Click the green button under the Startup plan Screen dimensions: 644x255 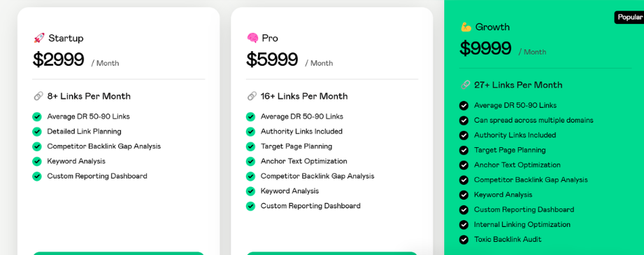118,254
